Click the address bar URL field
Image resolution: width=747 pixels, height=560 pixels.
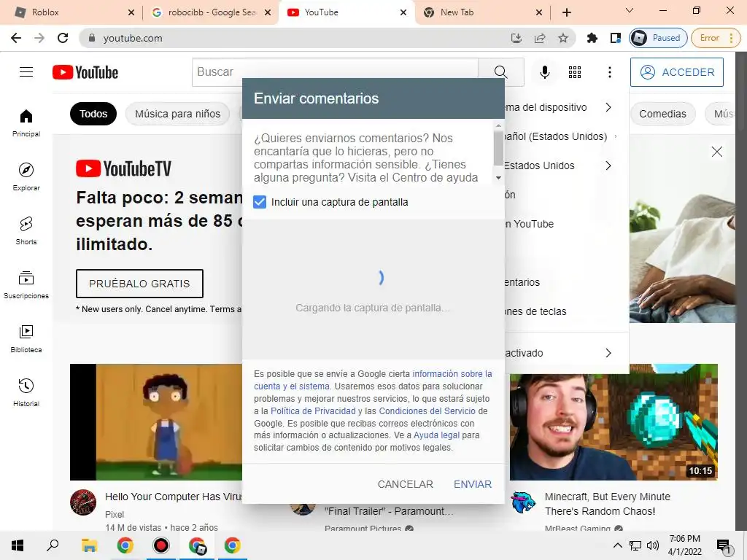(x=295, y=38)
